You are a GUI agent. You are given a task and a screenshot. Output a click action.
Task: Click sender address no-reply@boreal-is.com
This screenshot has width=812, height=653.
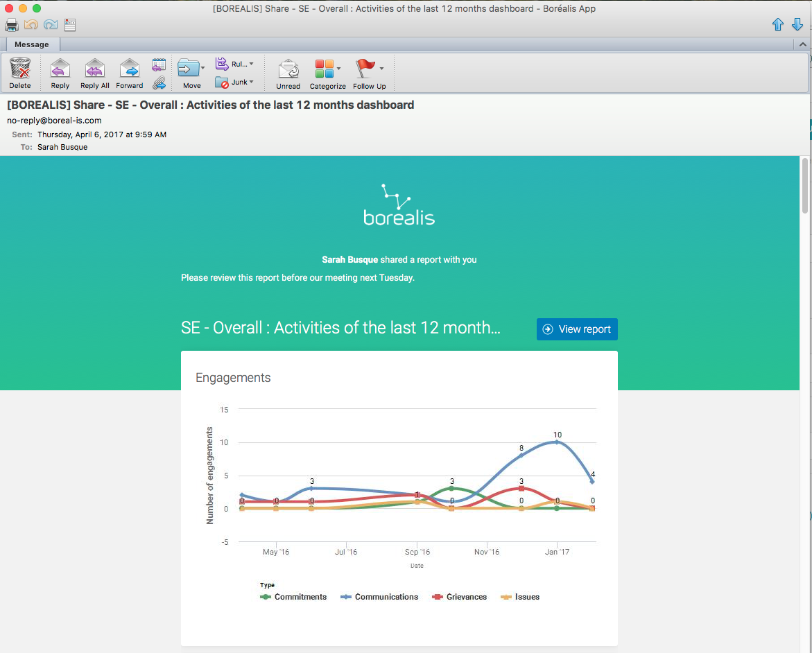coord(54,120)
